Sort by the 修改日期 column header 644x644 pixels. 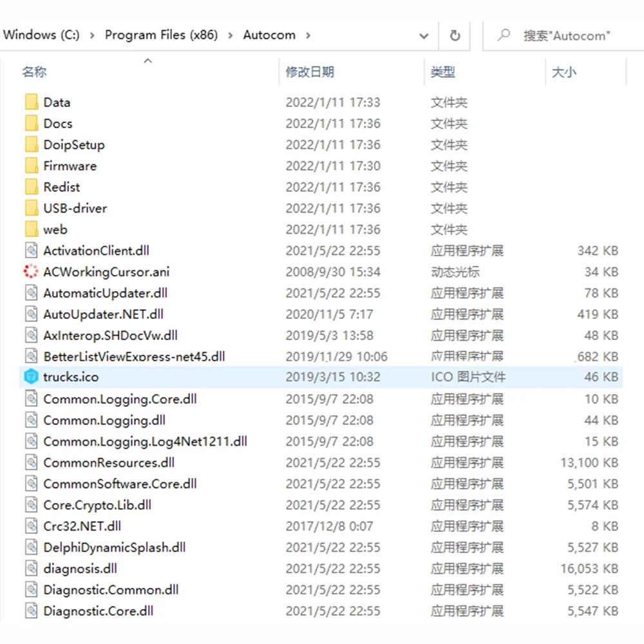pos(310,72)
